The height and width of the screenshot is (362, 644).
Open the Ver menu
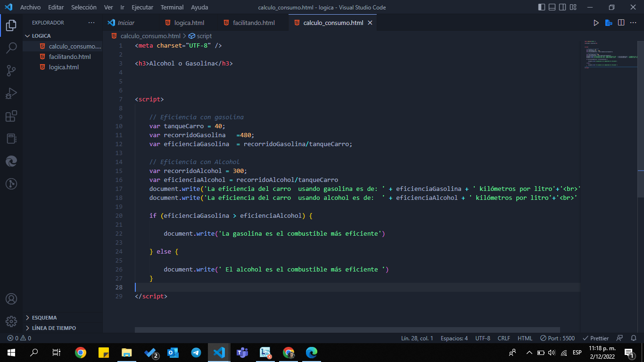(x=108, y=8)
